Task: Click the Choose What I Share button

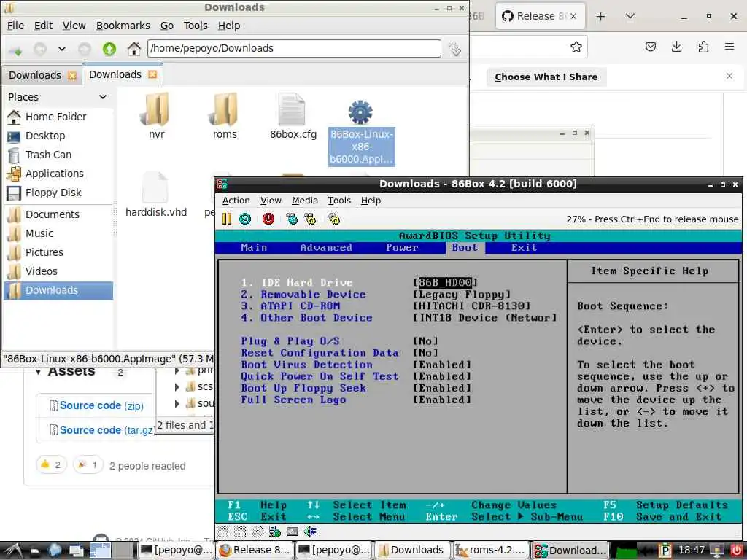Action: 546,77
